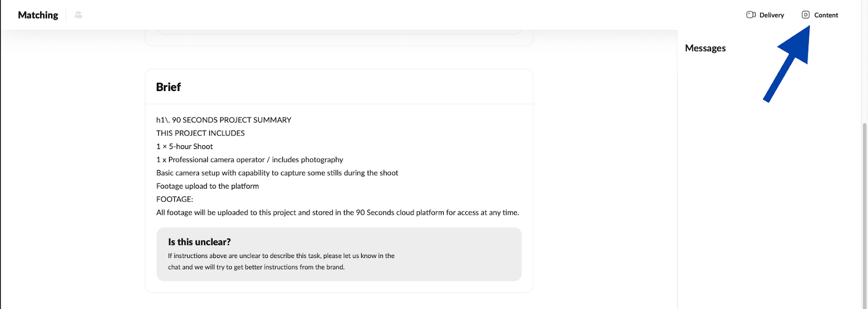Viewport: 868px width, 309px height.
Task: Click the Matching page title
Action: point(38,15)
